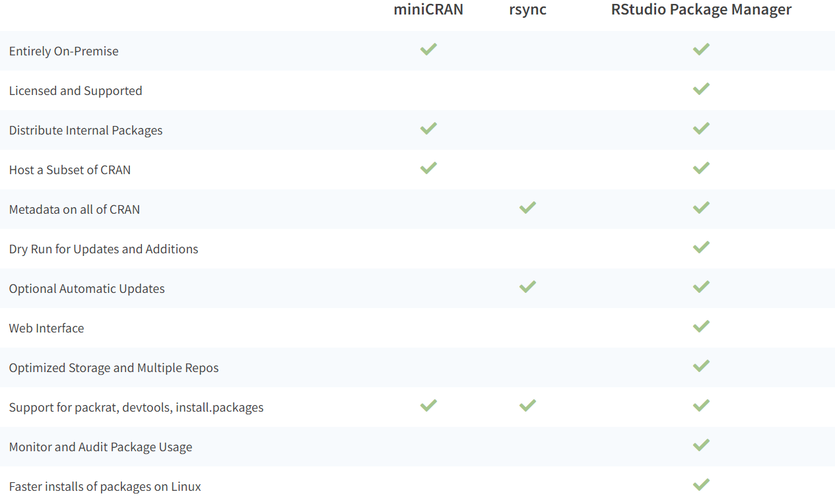Click rsync checkmark for Metadata on all of CRAN
Image resolution: width=835 pixels, height=504 pixels.
[x=527, y=208]
